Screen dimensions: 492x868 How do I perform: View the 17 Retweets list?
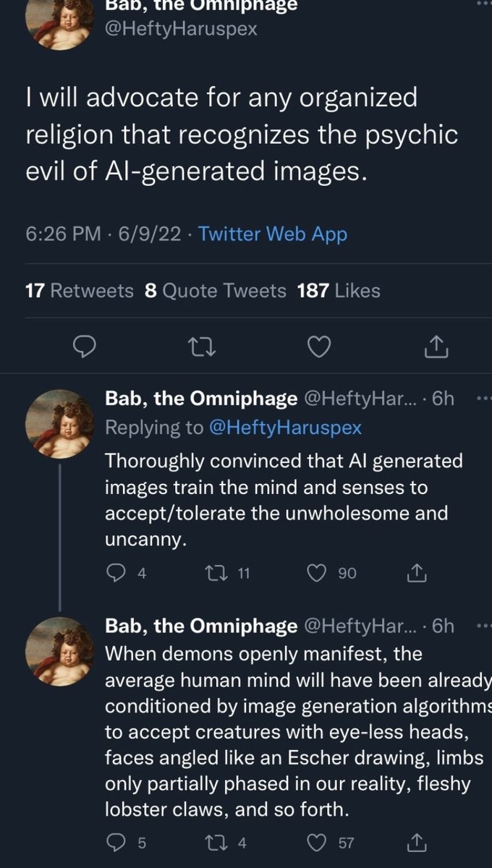click(80, 291)
